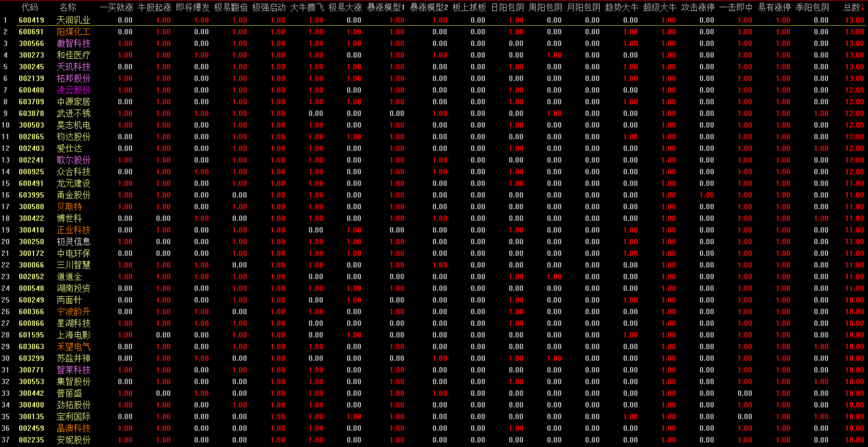Select stock 歌尔股份
Viewport: 868px width, 447px height.
[x=73, y=160]
